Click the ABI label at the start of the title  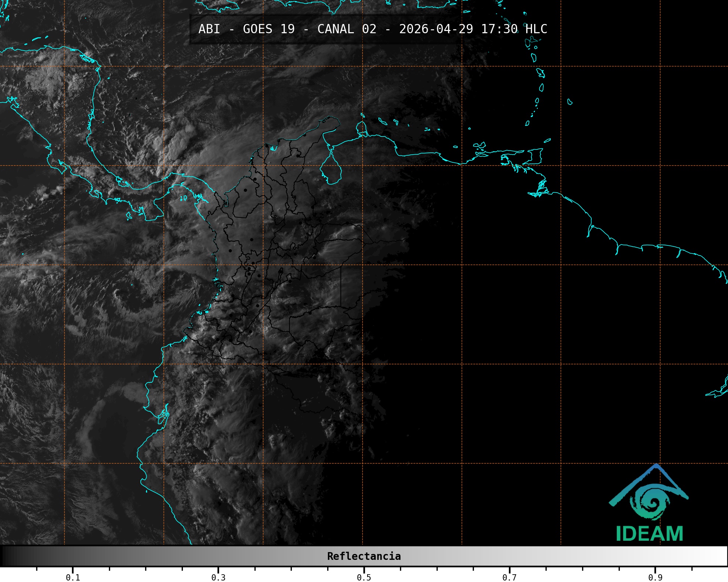tap(209, 29)
